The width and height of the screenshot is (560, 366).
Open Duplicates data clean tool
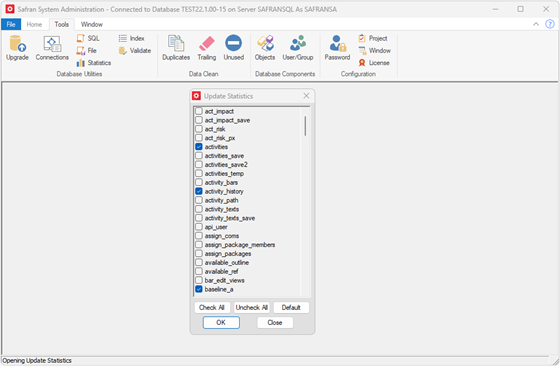176,48
